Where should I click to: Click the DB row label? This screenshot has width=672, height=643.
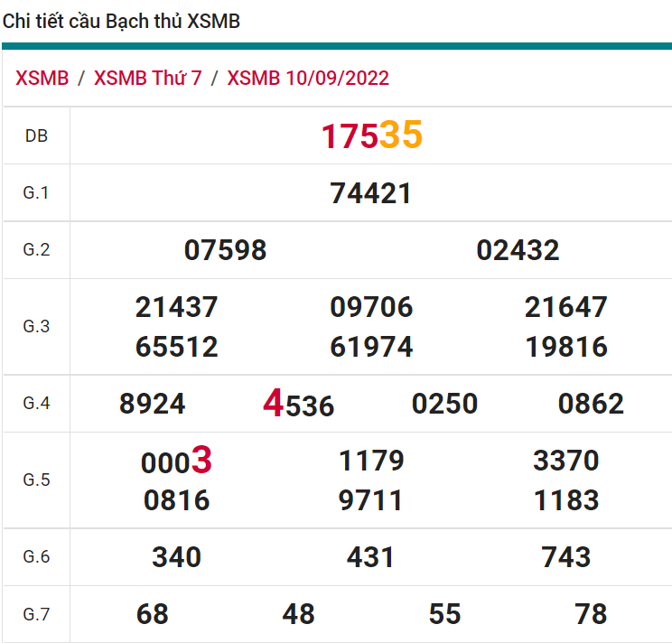pyautogui.click(x=36, y=136)
